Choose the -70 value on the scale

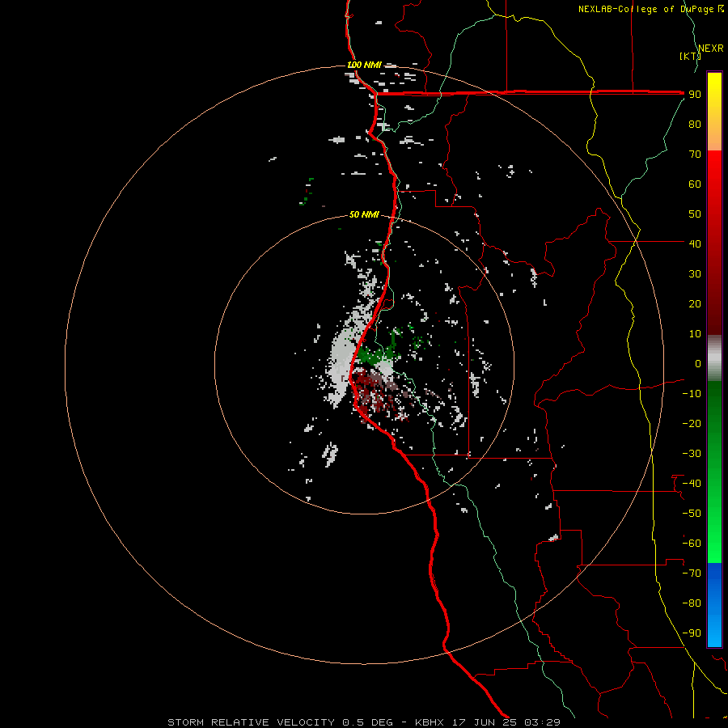coord(692,573)
